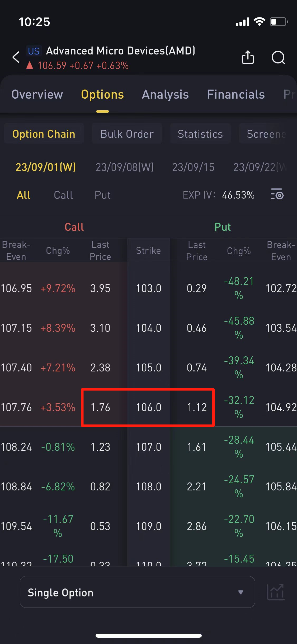
Task: Open the Financials tab
Action: click(x=236, y=94)
